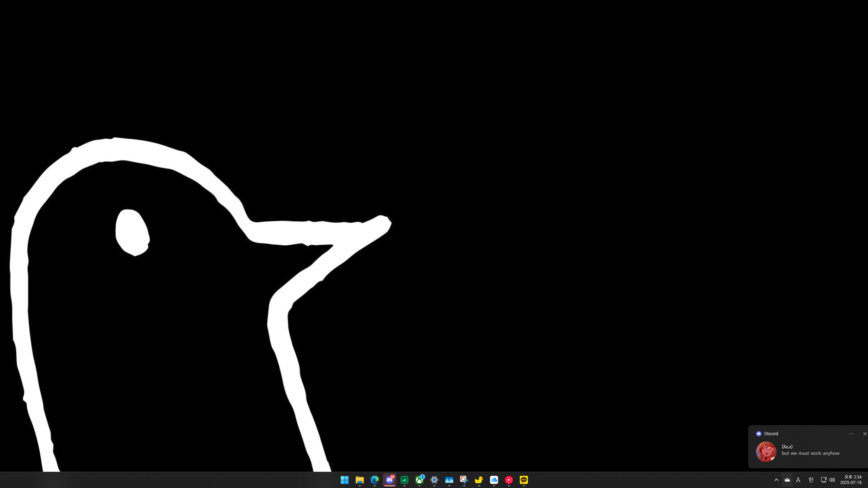The height and width of the screenshot is (488, 868).
Task: Open the volume speaker tray icon
Action: [832, 480]
